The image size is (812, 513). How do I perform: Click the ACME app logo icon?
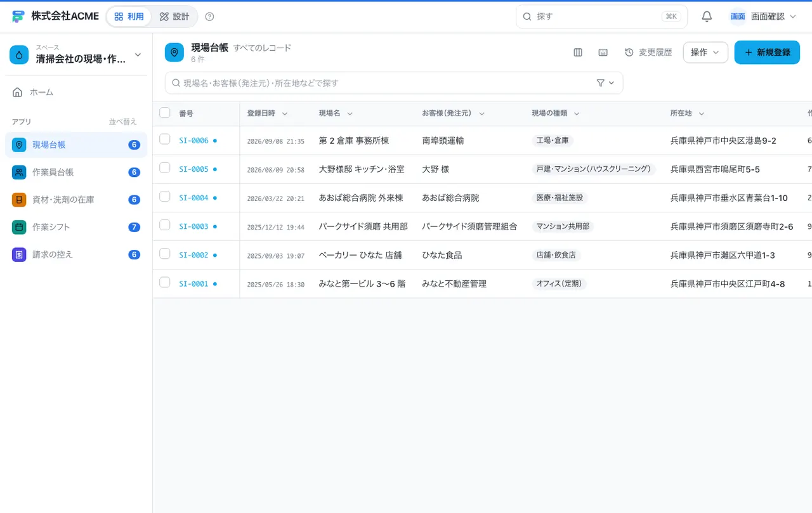(18, 16)
